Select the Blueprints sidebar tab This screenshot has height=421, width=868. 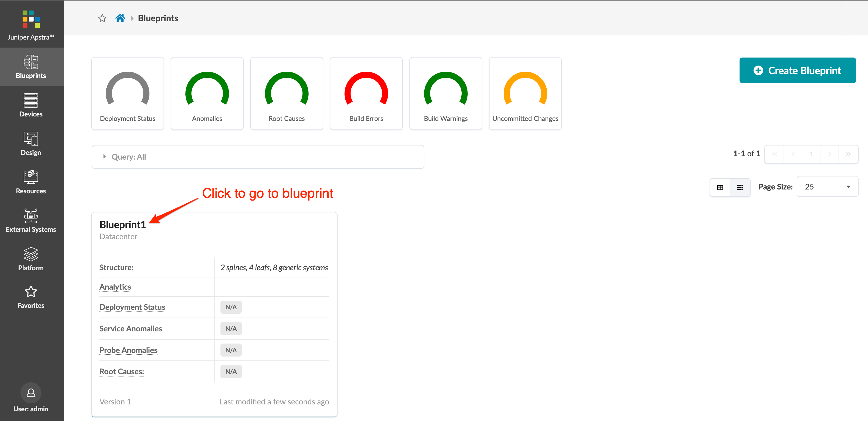31,66
